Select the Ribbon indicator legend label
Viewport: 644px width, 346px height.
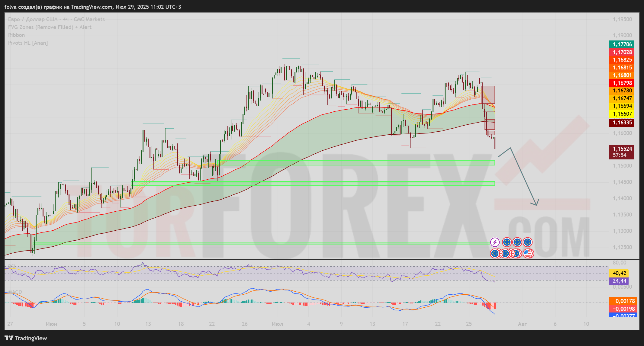(16, 35)
